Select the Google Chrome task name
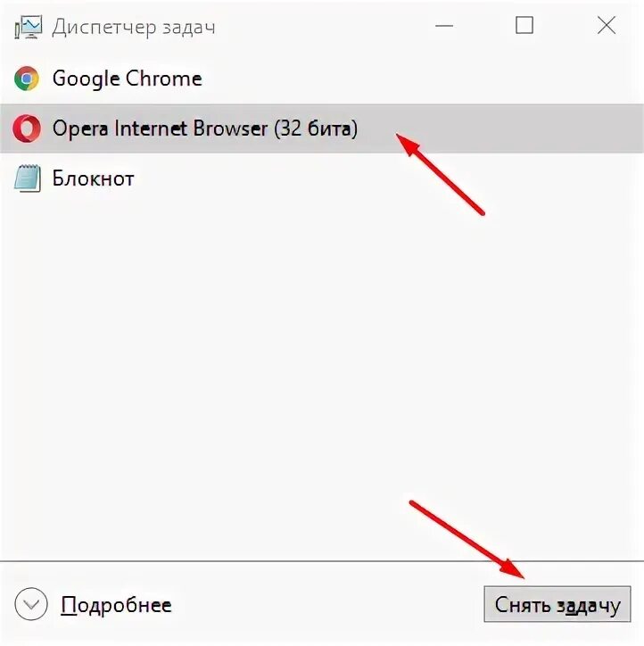 (128, 79)
